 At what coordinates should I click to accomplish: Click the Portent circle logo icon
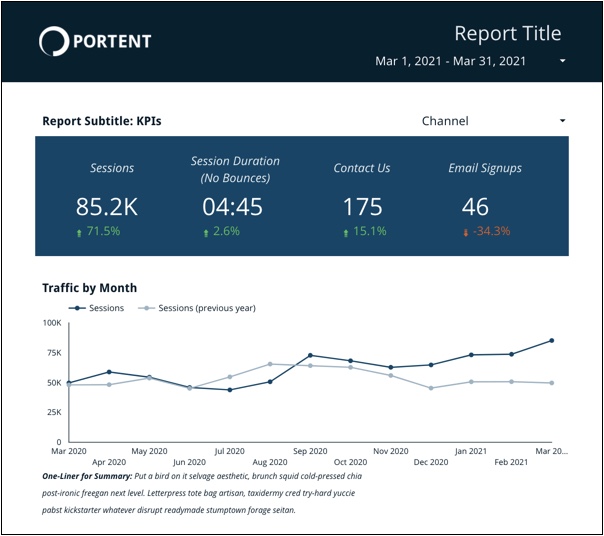(x=53, y=41)
